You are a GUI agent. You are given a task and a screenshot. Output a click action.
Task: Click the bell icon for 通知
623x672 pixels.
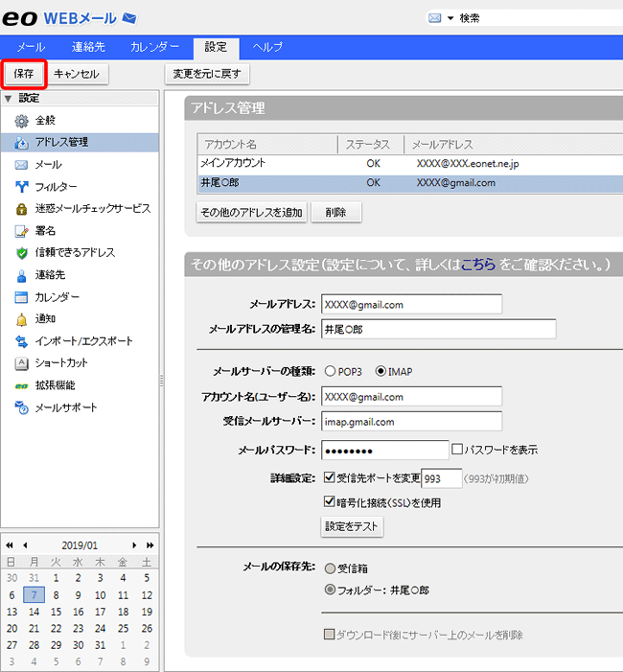tap(21, 319)
